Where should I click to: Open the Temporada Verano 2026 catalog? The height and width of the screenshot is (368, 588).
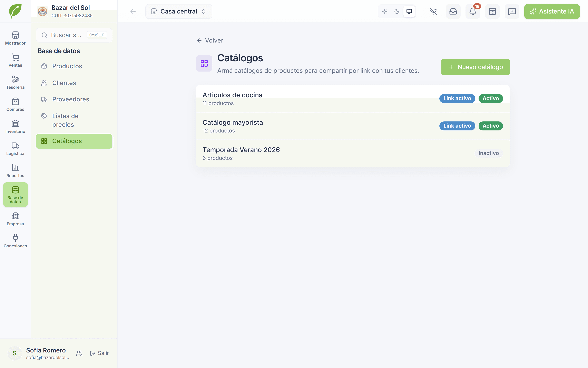pyautogui.click(x=353, y=154)
